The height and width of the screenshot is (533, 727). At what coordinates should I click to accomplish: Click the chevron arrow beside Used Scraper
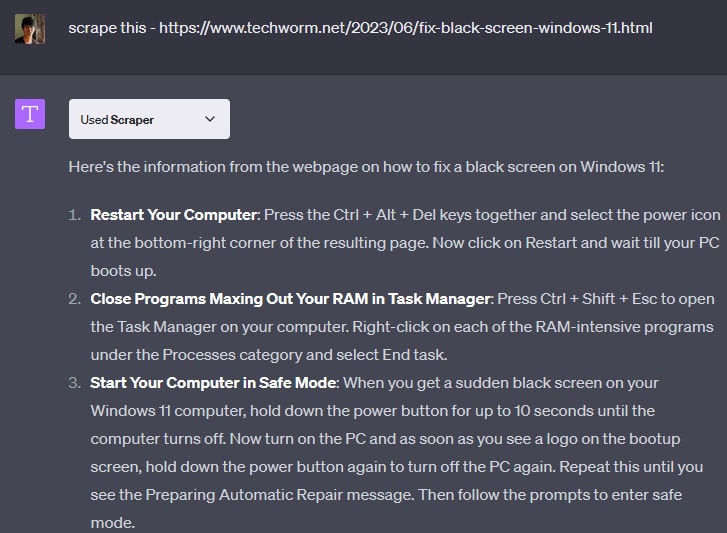pyautogui.click(x=209, y=119)
